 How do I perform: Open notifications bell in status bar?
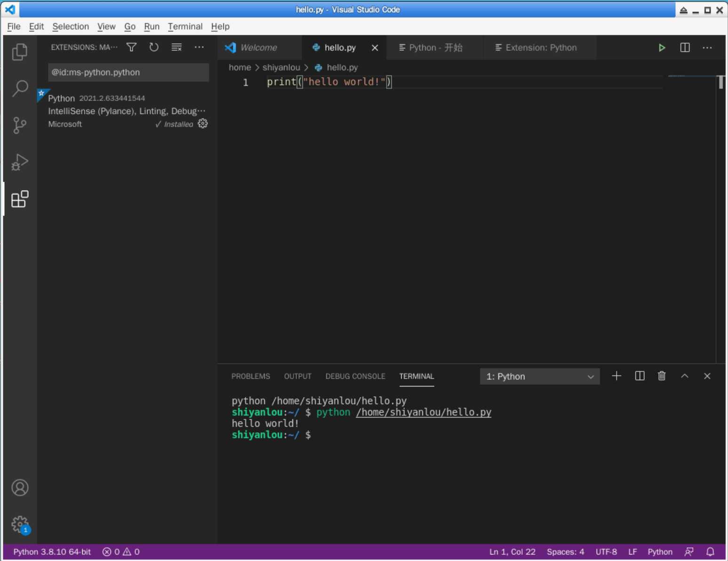click(710, 552)
